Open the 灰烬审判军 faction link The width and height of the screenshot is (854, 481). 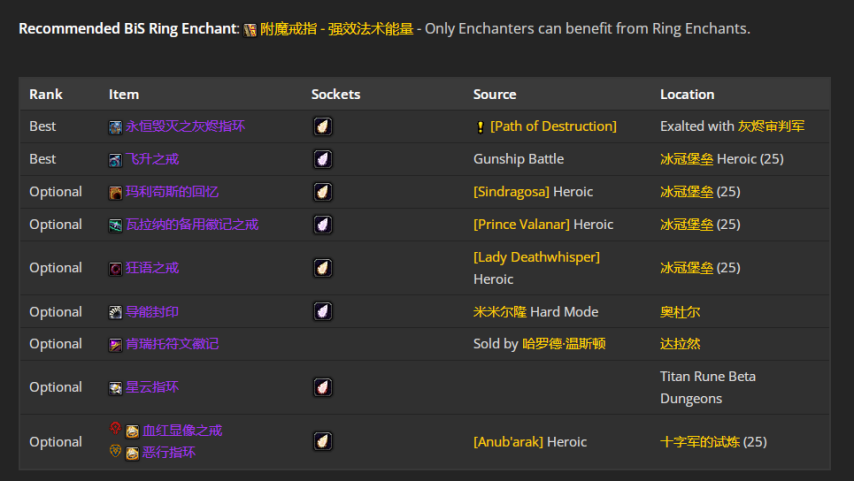771,126
